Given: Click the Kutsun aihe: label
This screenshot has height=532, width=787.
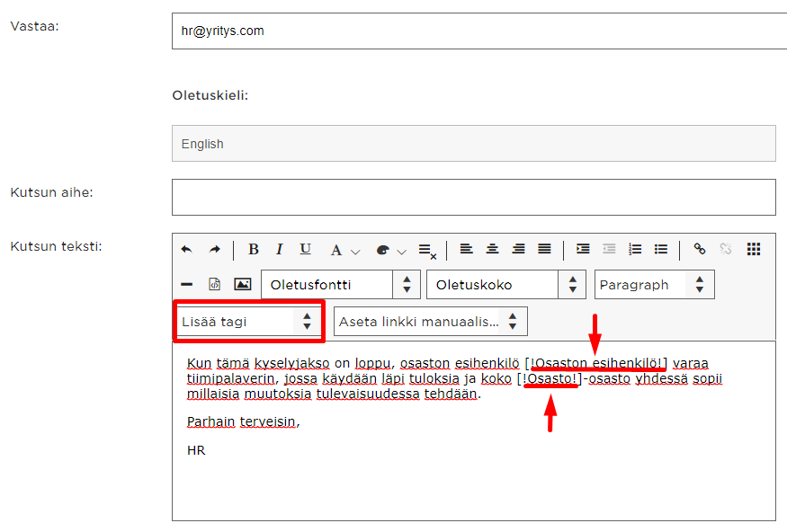Looking at the screenshot, I should point(51,192).
